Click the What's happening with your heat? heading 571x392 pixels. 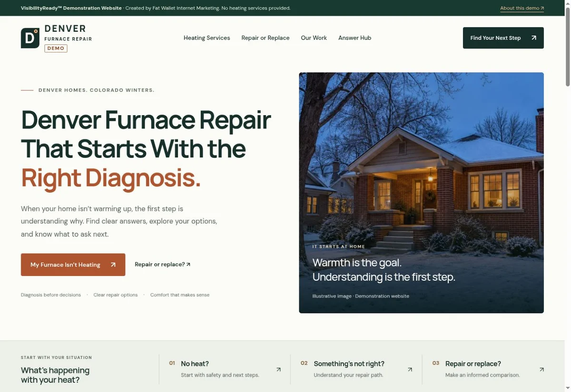coord(55,375)
